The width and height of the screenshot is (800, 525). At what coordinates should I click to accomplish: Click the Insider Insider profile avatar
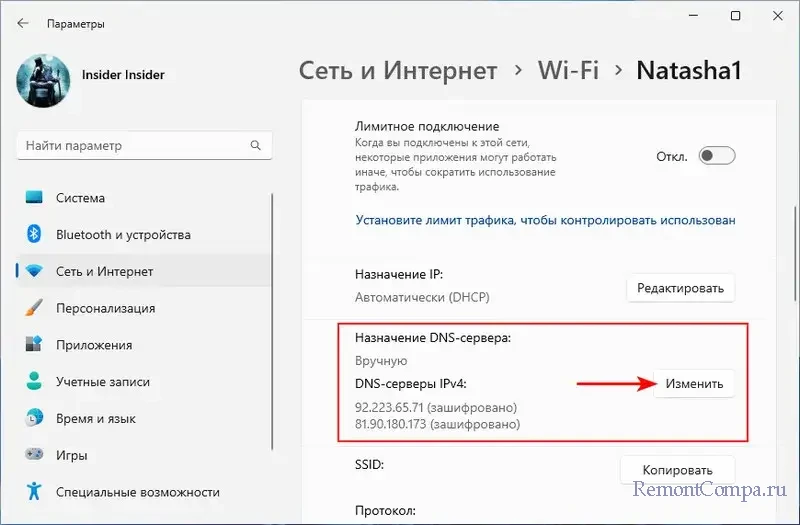pos(43,85)
